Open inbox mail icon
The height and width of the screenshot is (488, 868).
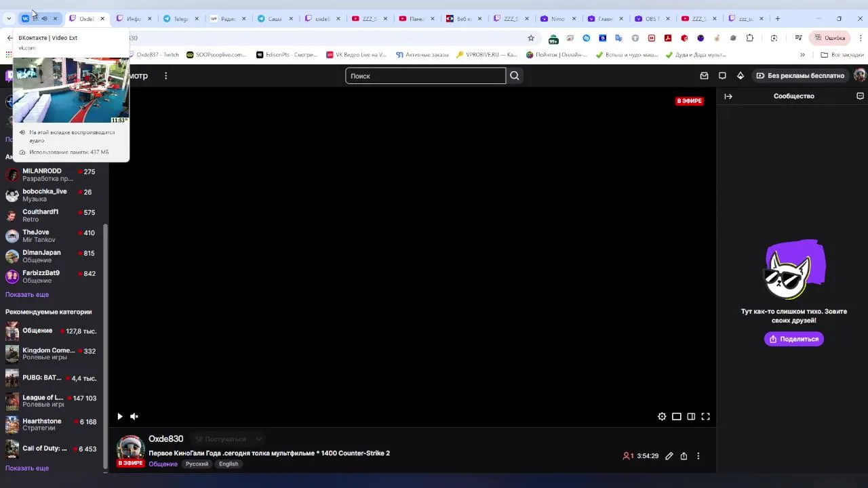pyautogui.click(x=704, y=76)
